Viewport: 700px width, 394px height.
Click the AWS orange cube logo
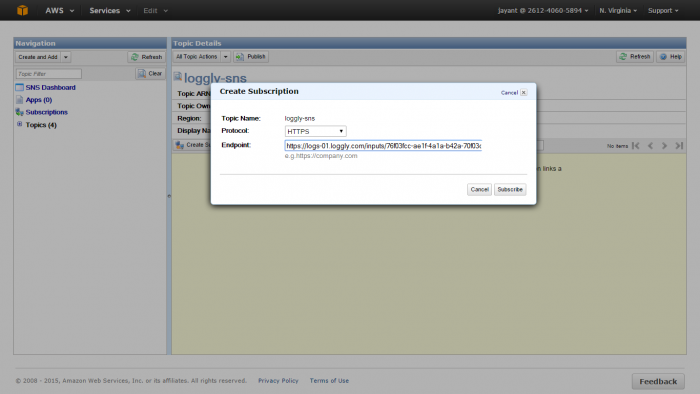coord(22,10)
